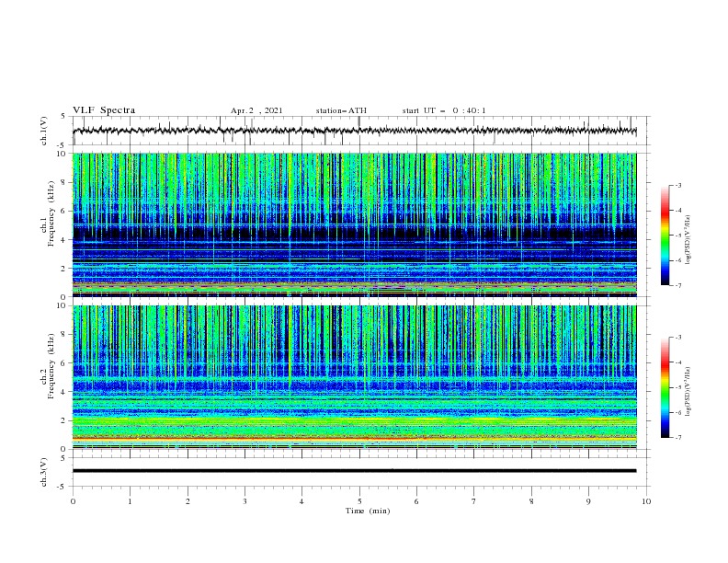The width and height of the screenshot is (728, 563).
Task: Click the ch.1 voltage waveform trace
Action: pos(355,131)
